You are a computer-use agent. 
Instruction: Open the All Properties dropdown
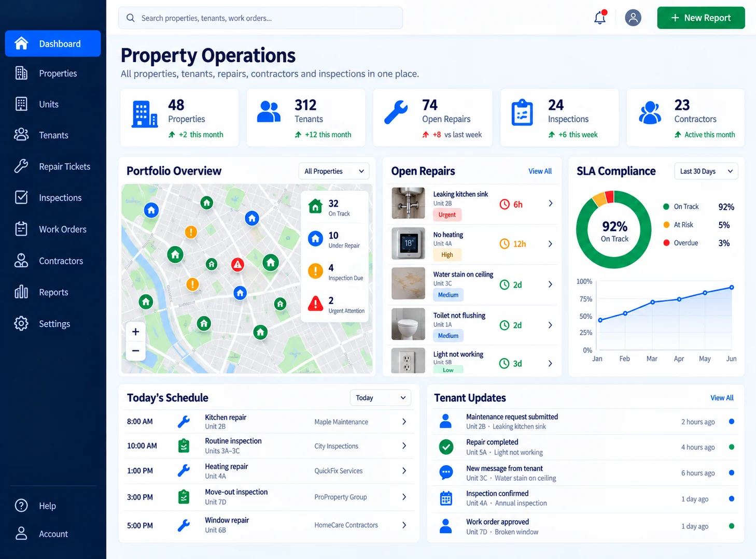pyautogui.click(x=334, y=171)
